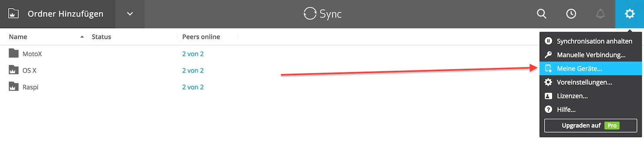Click the Sync logo icon
This screenshot has height=150, width=644.
310,14
